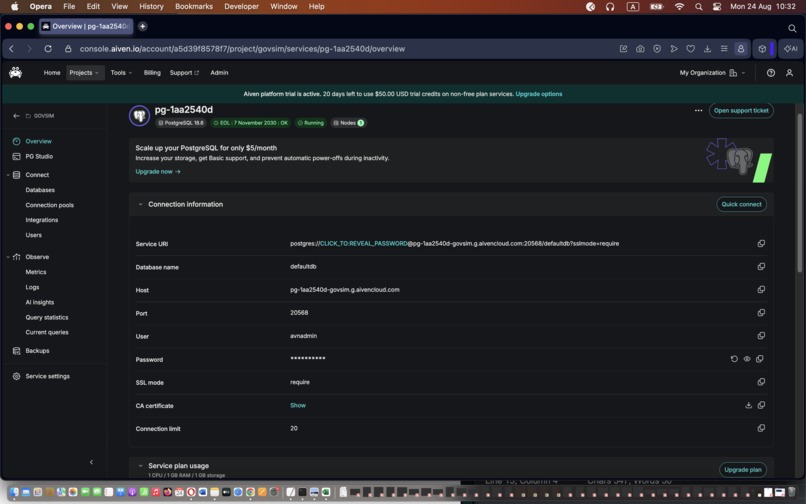Open Databases in the sidebar

point(40,190)
